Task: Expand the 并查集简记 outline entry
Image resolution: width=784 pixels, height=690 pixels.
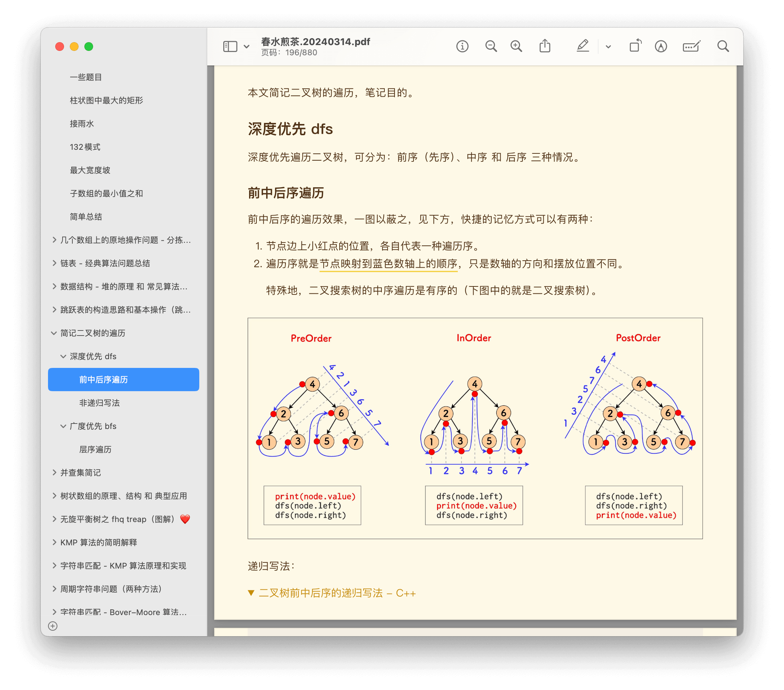Action: pyautogui.click(x=54, y=473)
